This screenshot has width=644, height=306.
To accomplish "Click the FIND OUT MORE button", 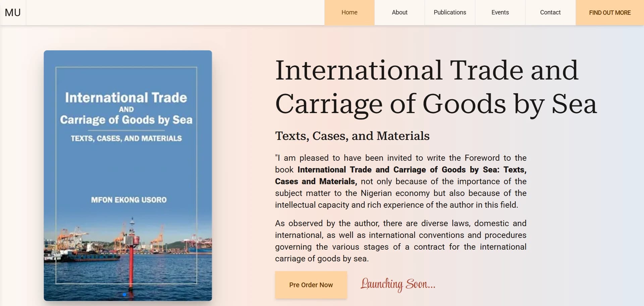I will (x=610, y=13).
